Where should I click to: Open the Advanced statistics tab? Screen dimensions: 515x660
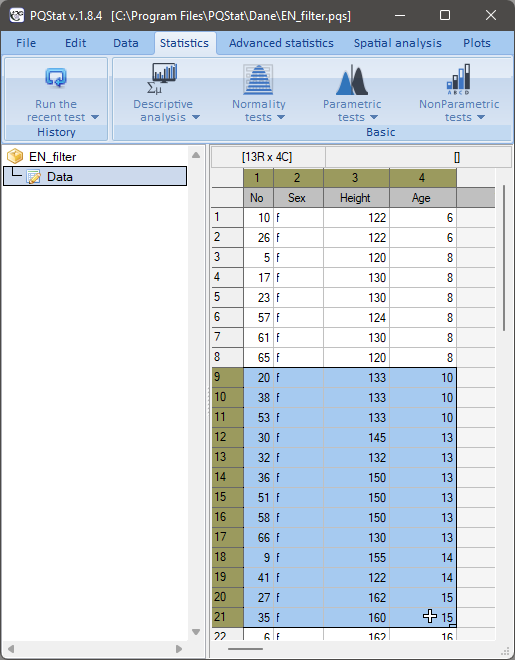pyautogui.click(x=281, y=43)
